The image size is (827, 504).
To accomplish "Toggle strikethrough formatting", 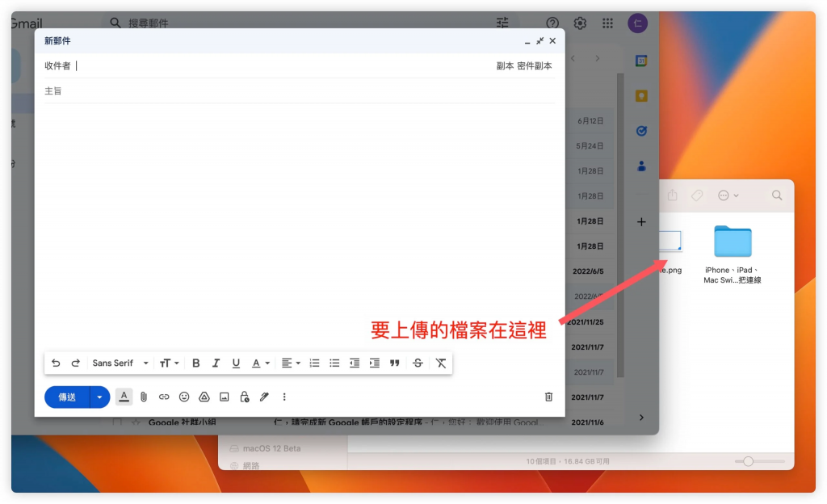I will pyautogui.click(x=418, y=363).
